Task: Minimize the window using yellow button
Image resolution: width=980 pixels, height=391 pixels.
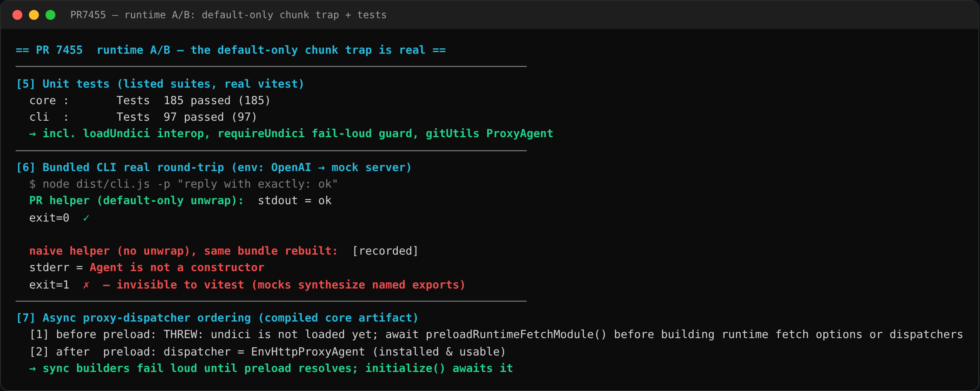Action: coord(34,15)
